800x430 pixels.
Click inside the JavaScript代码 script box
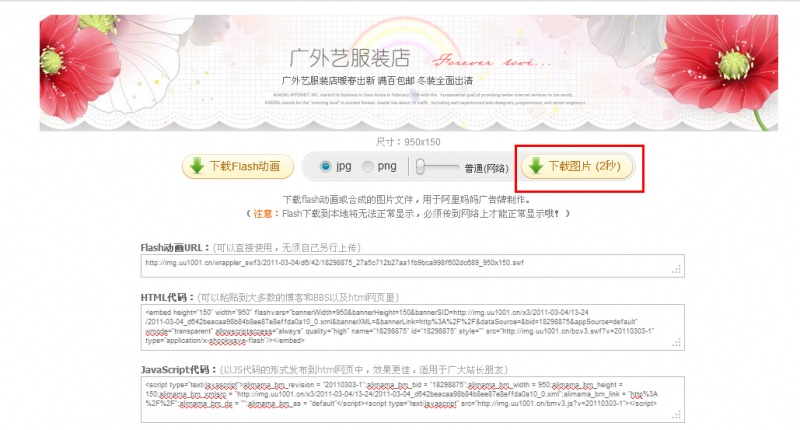pos(400,396)
